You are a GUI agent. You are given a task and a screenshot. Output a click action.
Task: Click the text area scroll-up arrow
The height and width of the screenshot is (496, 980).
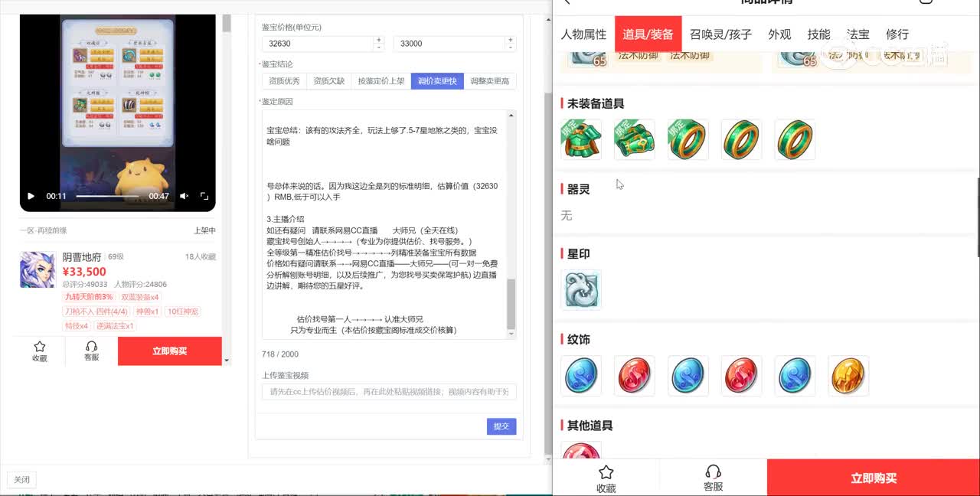[x=511, y=115]
